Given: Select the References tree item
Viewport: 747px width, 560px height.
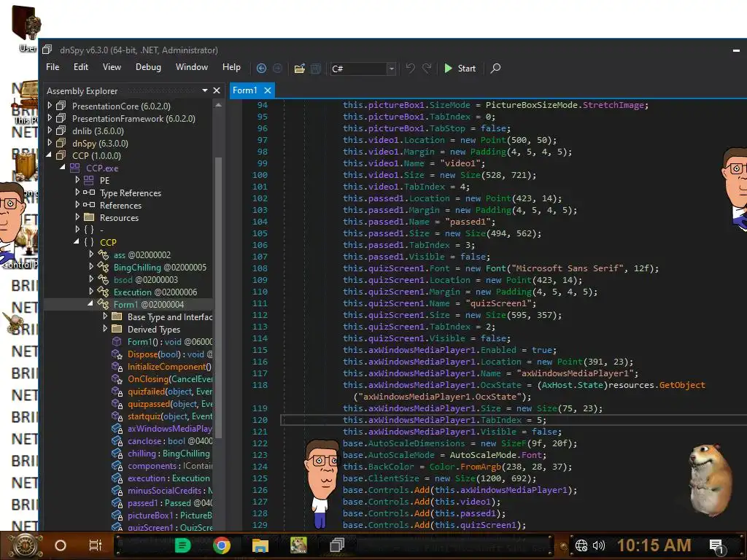Looking at the screenshot, I should click(120, 205).
